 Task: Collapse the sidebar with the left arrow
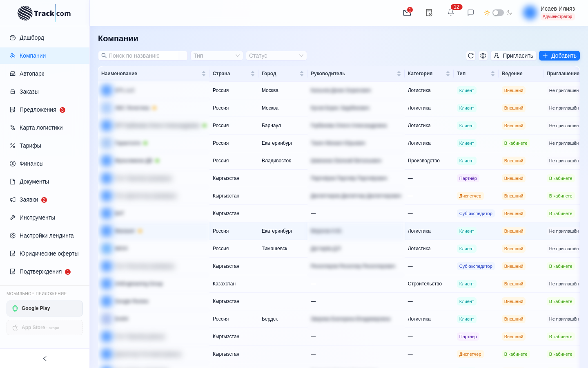click(x=45, y=359)
